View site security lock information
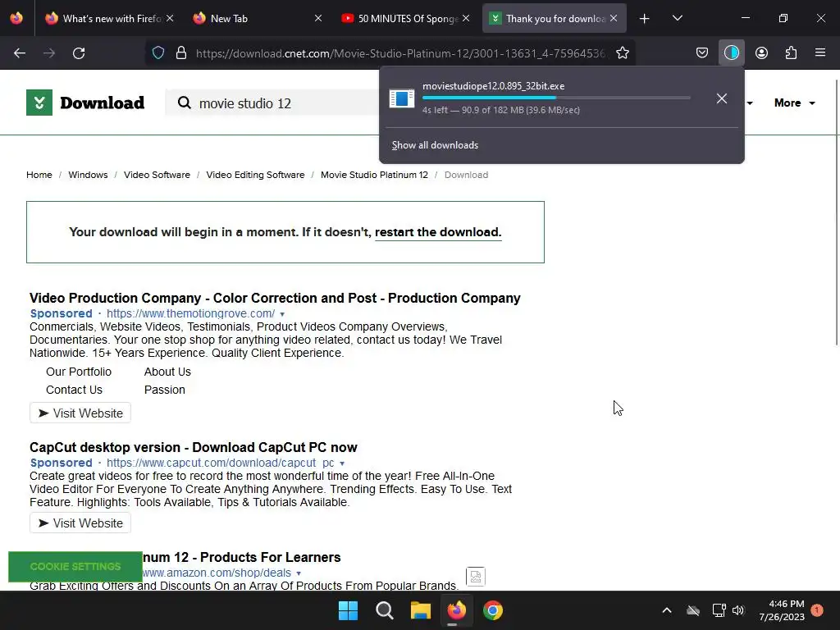 [181, 52]
